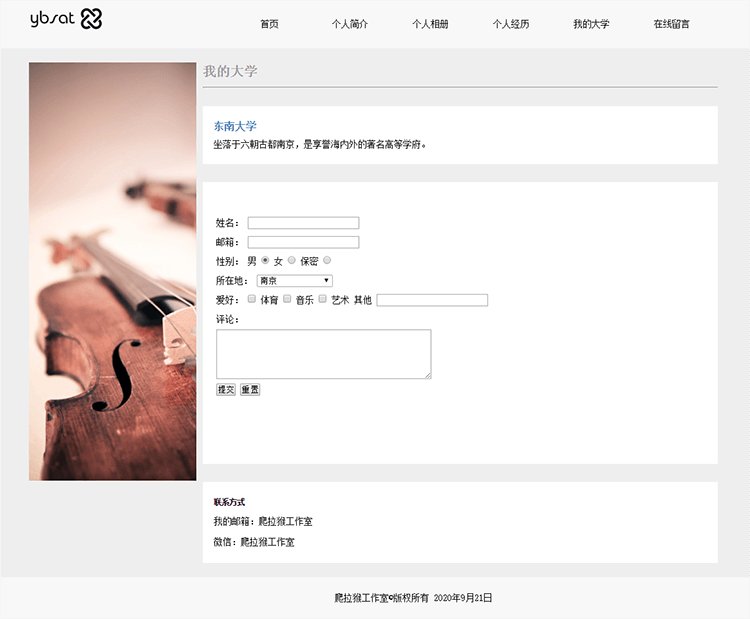Switch to the 我的大学 page
This screenshot has height=619, width=750.
(x=591, y=24)
